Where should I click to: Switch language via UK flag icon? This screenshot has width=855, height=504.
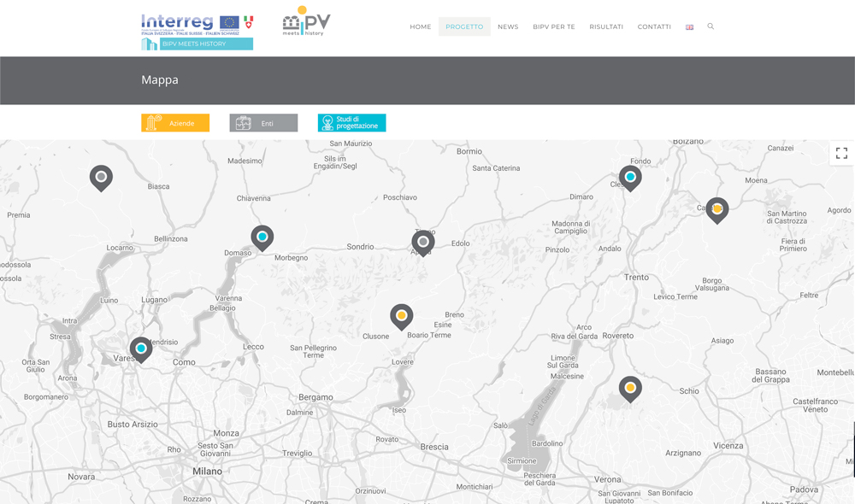pyautogui.click(x=689, y=27)
